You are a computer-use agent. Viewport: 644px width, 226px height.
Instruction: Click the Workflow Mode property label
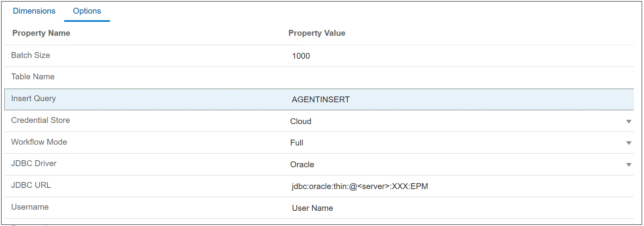coord(39,142)
